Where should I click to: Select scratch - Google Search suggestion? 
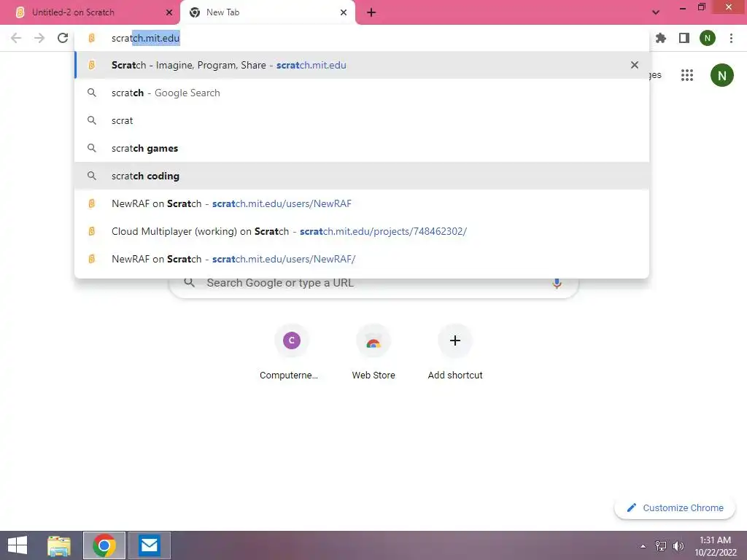click(362, 93)
